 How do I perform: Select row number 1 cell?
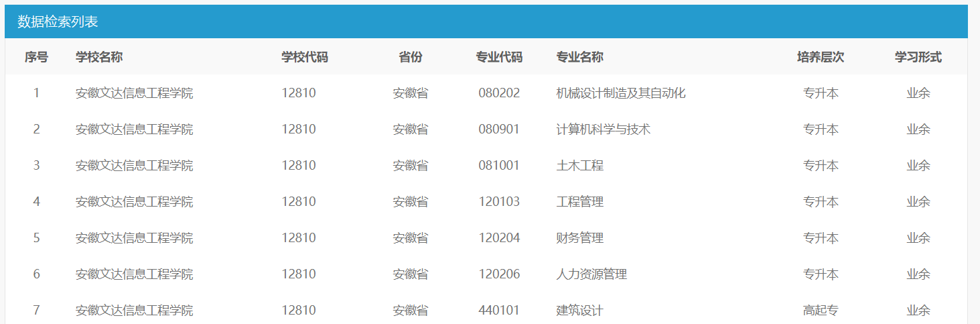click(x=36, y=93)
